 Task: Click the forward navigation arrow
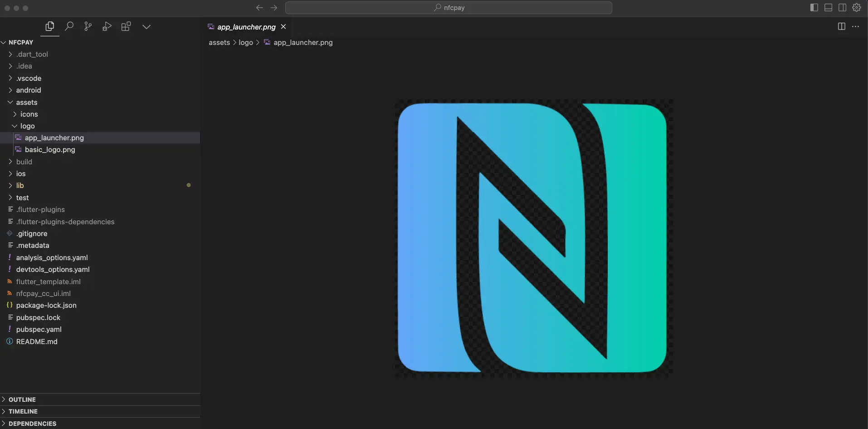coord(274,8)
